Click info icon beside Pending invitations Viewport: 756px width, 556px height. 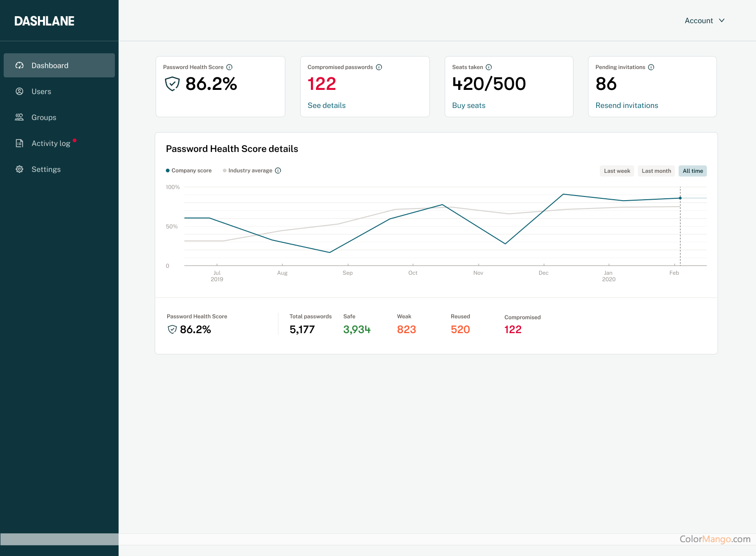tap(651, 67)
